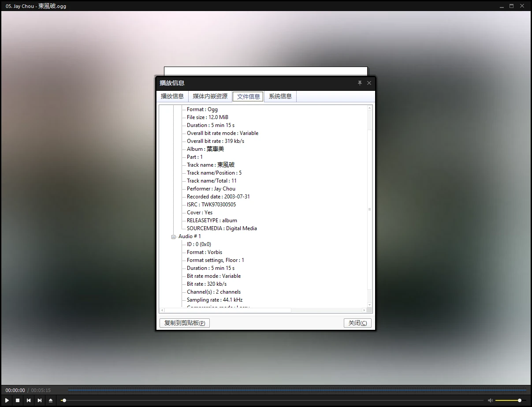
Task: Skip to next track icon
Action: [x=40, y=400]
